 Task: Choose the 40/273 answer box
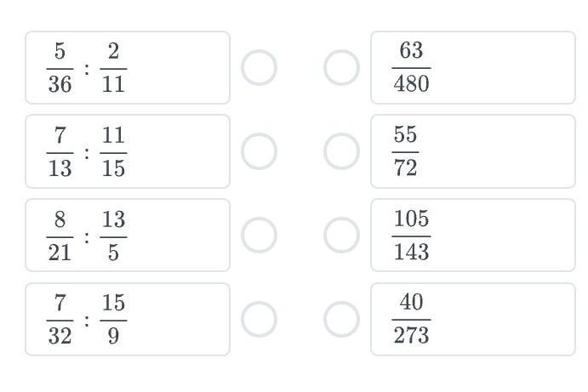tap(473, 320)
